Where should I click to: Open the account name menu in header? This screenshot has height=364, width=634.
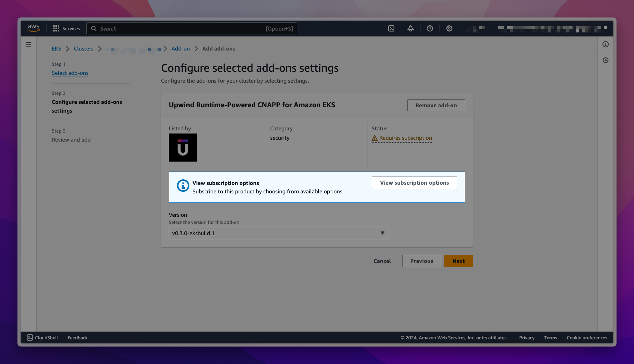[552, 28]
